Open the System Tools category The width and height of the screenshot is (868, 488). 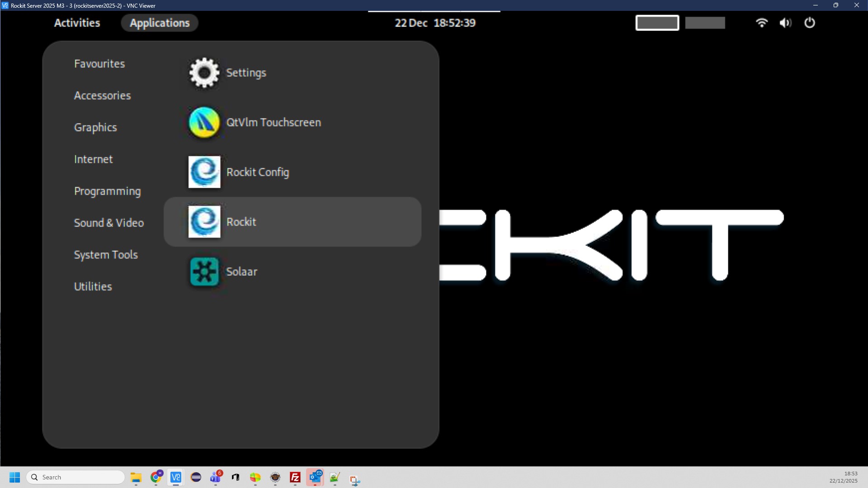coord(106,255)
